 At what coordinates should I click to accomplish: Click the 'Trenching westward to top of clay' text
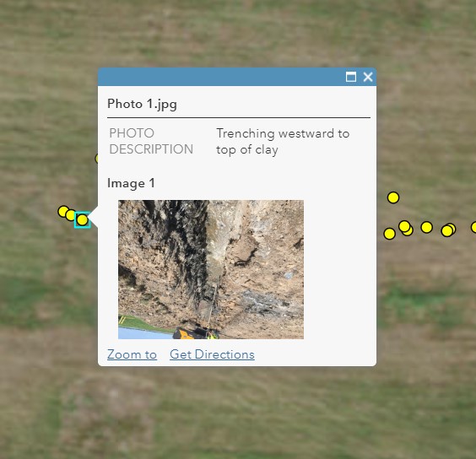tap(283, 142)
